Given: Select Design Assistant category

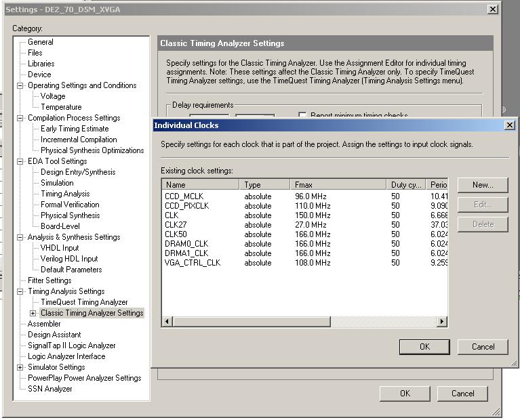Looking at the screenshot, I should (54, 335).
